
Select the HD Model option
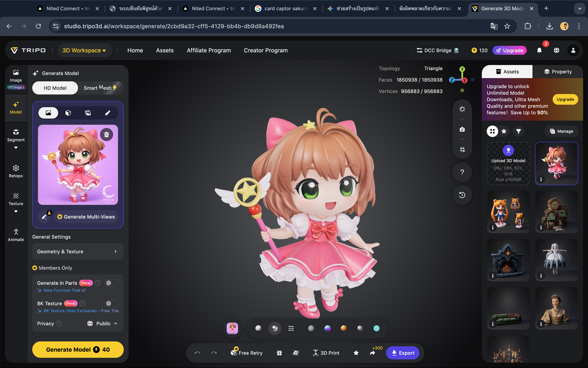click(x=55, y=88)
